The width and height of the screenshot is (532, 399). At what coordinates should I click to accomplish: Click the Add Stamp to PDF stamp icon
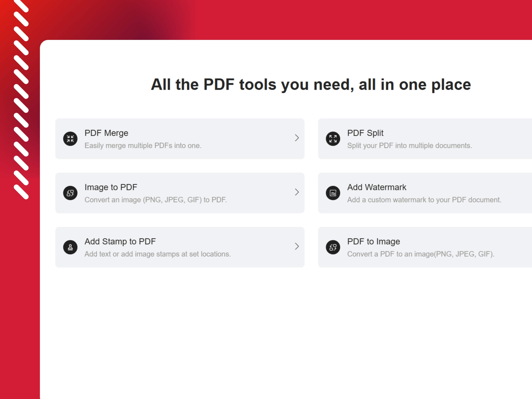pyautogui.click(x=70, y=247)
